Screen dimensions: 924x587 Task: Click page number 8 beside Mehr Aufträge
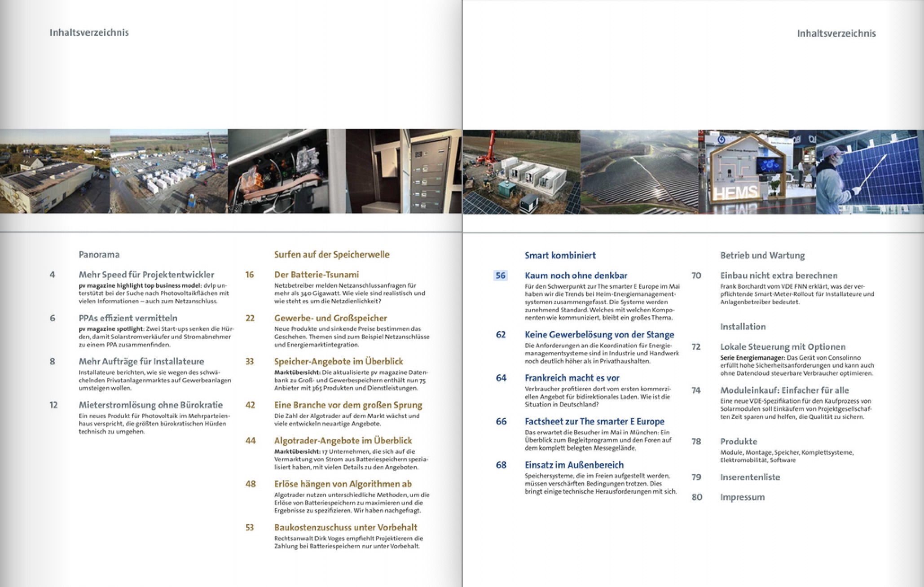coord(53,362)
